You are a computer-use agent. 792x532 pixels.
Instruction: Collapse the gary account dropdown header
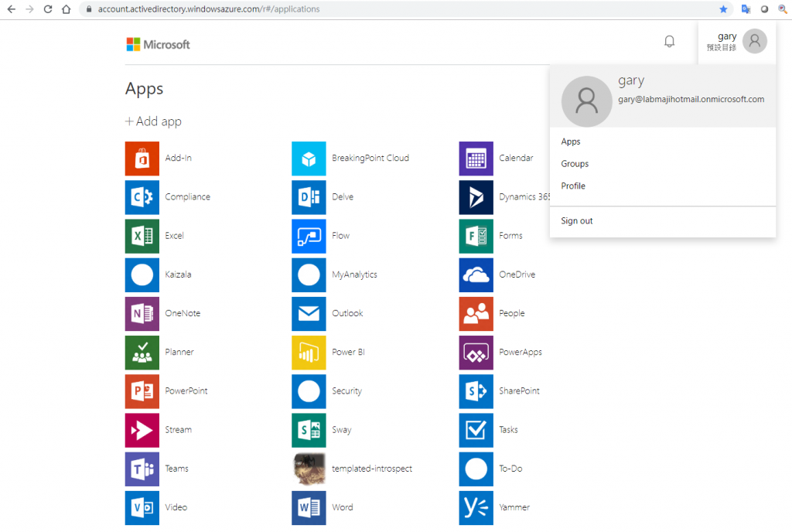click(x=737, y=42)
